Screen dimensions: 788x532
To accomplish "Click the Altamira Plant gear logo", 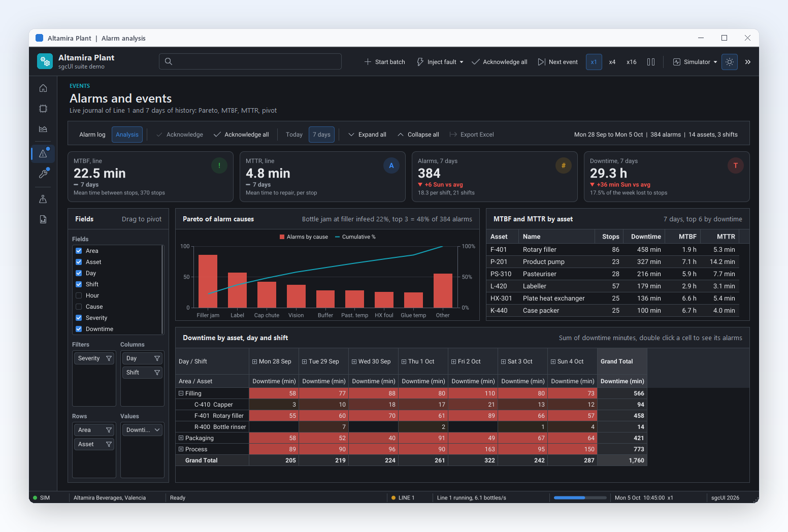I will 45,61.
